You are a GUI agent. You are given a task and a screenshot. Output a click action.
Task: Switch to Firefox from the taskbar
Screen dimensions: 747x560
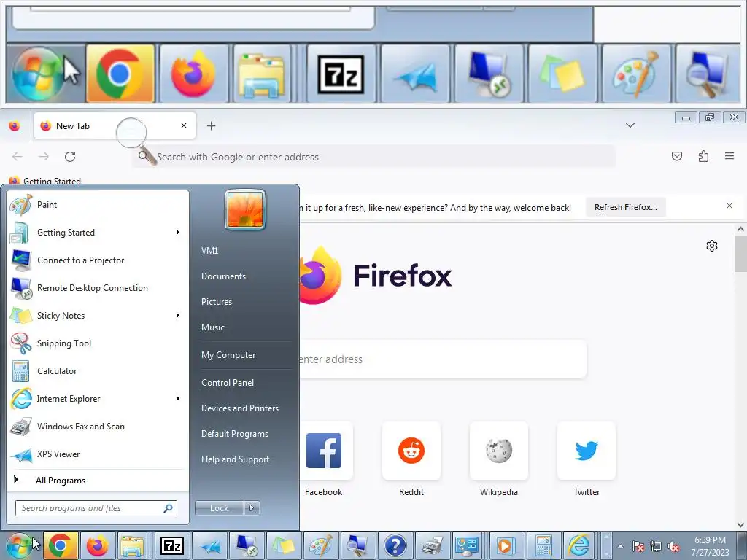click(97, 545)
